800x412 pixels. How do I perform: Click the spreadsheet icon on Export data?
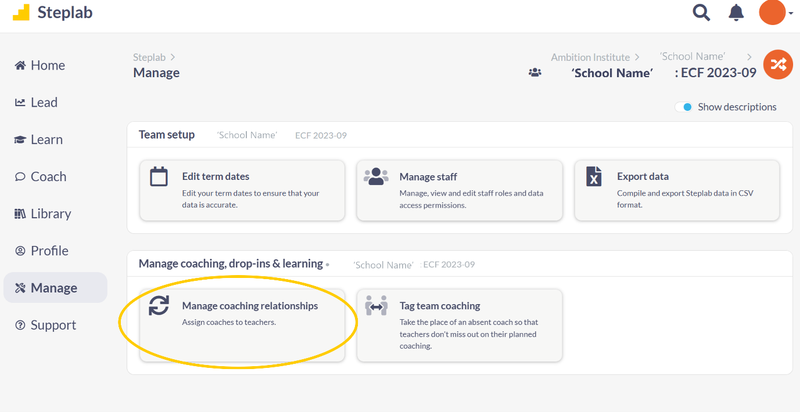pyautogui.click(x=594, y=177)
